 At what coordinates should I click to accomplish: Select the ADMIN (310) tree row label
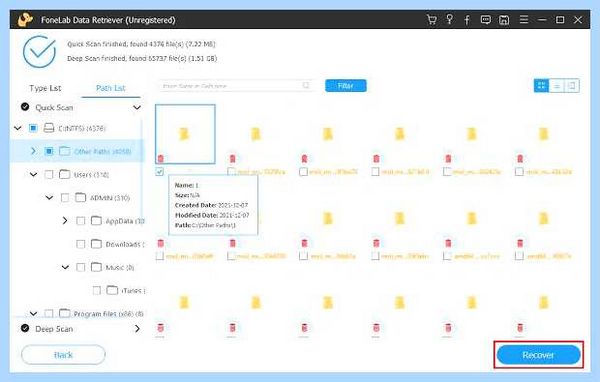[110, 198]
